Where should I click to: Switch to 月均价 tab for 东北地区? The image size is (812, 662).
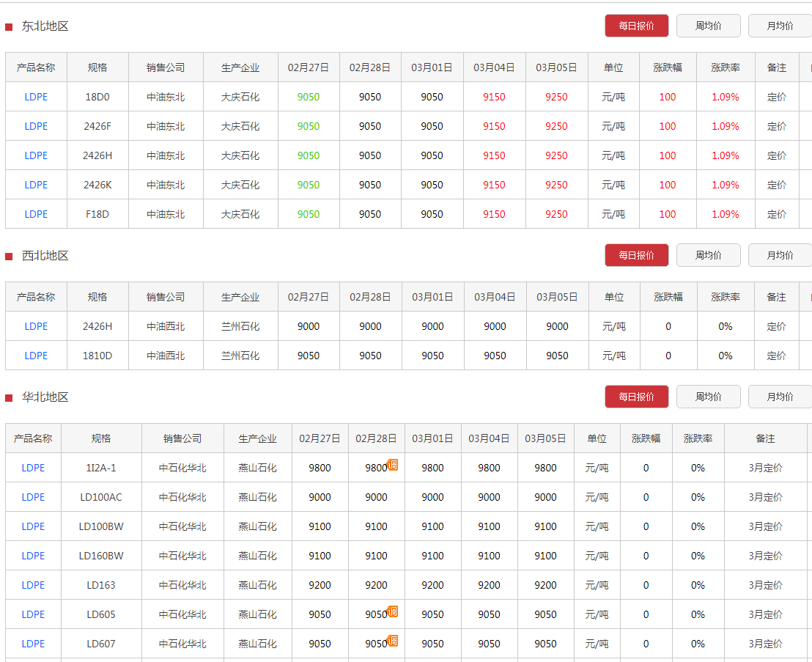[x=779, y=26]
